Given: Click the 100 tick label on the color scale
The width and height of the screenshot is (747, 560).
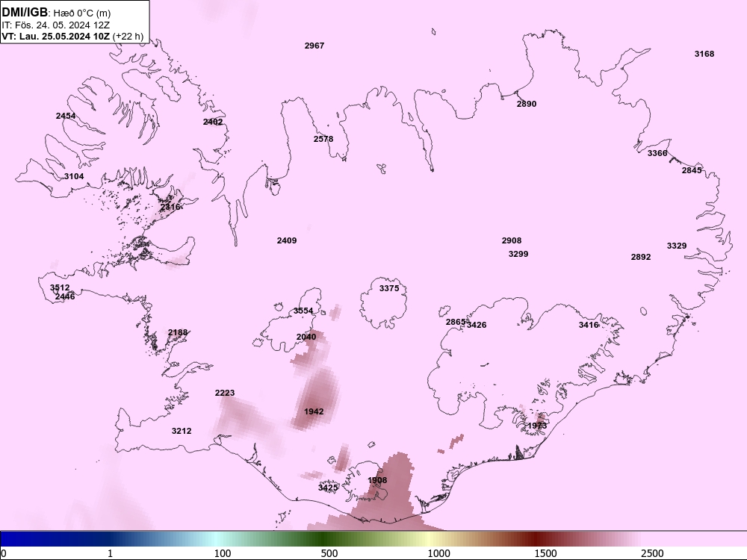Looking at the screenshot, I should pyautogui.click(x=223, y=553).
